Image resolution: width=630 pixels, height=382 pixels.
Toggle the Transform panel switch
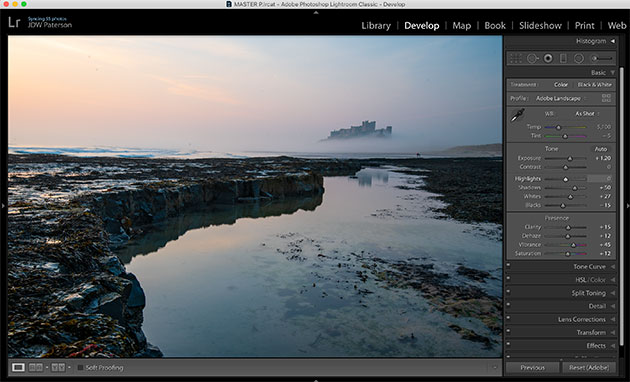508,331
